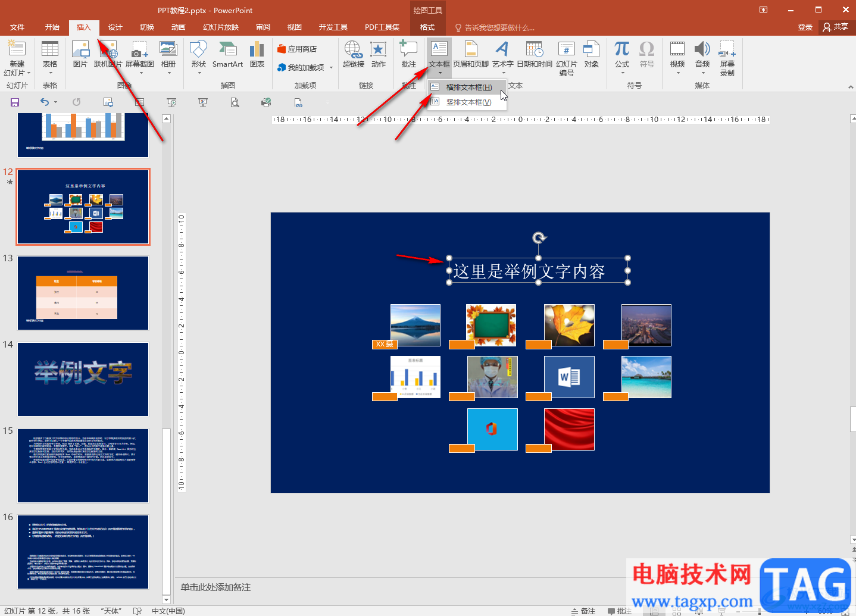
Task: Switch to the 开始 Home tab
Action: [52, 27]
